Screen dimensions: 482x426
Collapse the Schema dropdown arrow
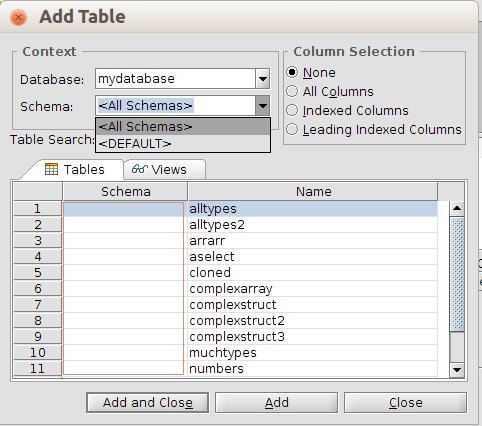(263, 106)
